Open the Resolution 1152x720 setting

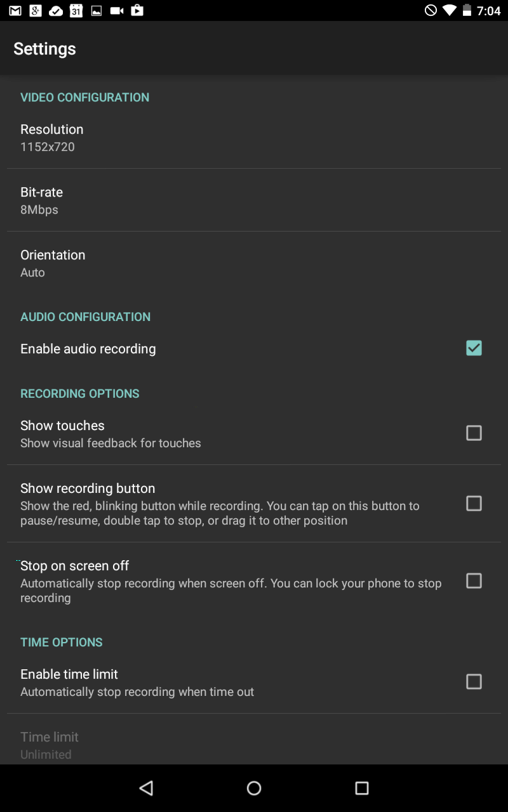pos(254,137)
